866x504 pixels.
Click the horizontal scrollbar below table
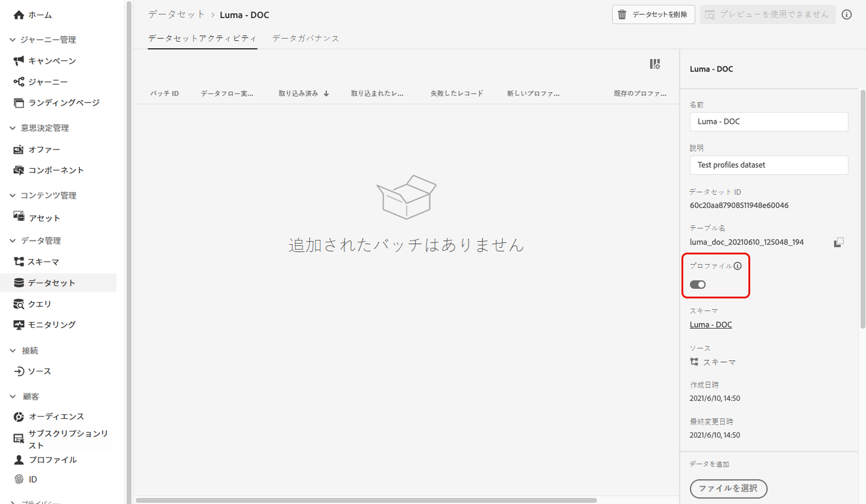click(x=366, y=500)
